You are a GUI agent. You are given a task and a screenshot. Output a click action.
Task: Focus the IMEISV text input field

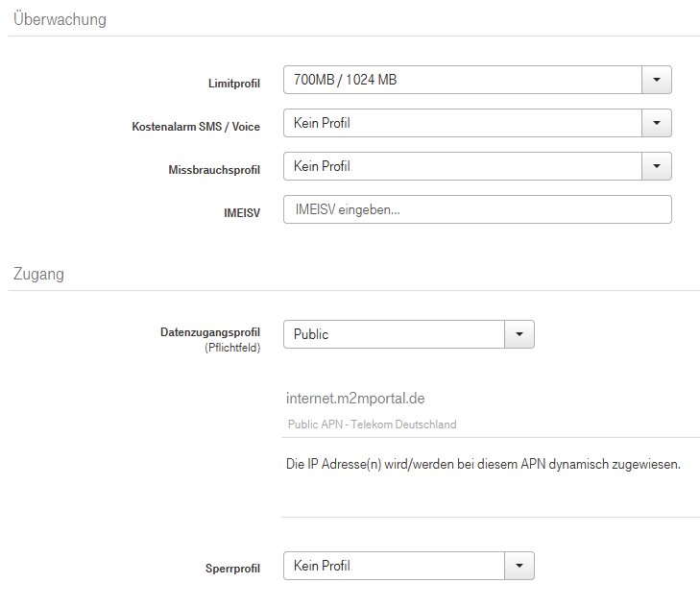pos(477,209)
